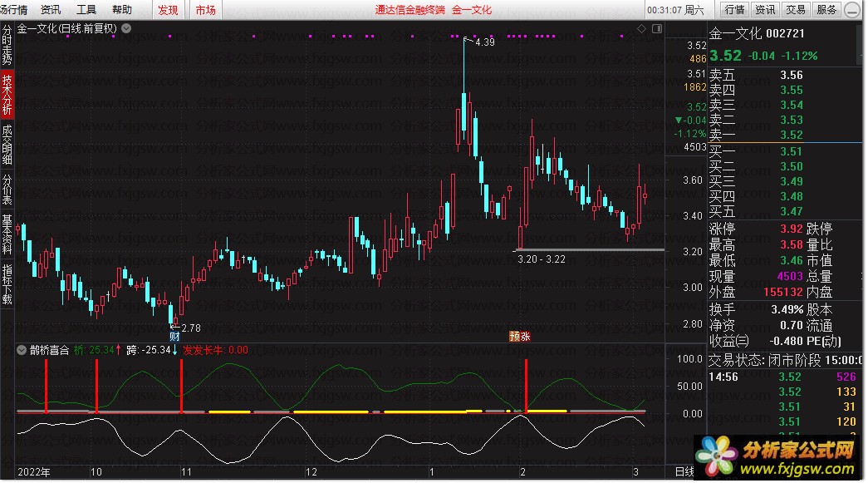This screenshot has width=868, height=483.
Task: Click the 最低 value 3.46
Action: (x=792, y=259)
